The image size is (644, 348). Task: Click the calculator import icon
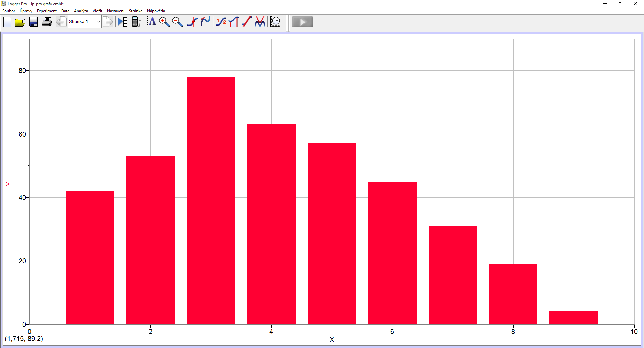point(136,22)
